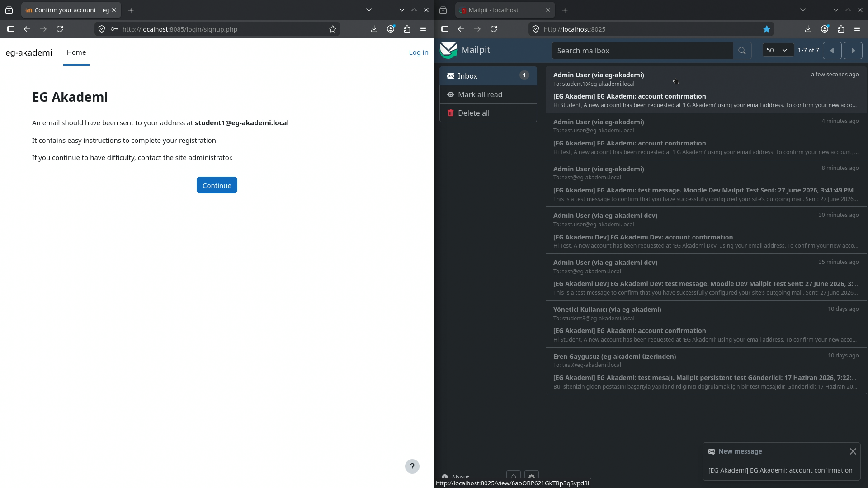Close the New message notification toast

click(x=853, y=451)
